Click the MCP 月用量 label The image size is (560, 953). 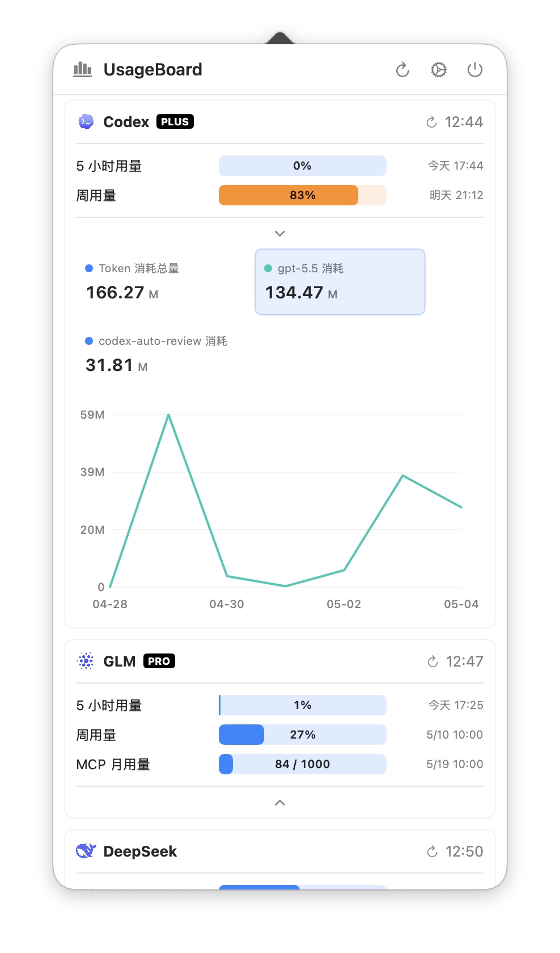coord(113,765)
